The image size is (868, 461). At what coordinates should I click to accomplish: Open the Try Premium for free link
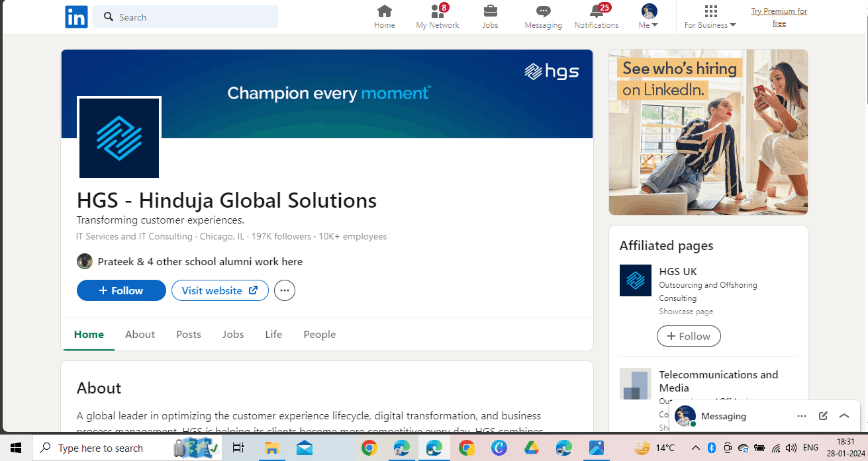click(779, 17)
